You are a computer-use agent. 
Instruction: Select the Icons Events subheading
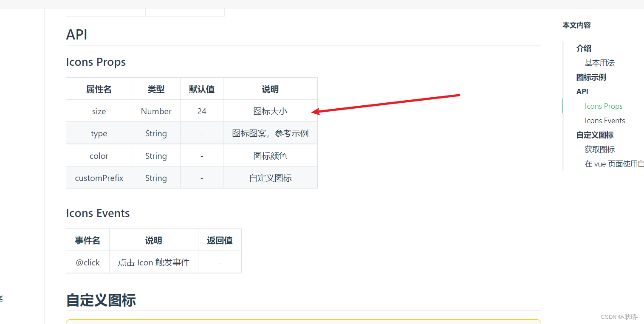(x=98, y=213)
